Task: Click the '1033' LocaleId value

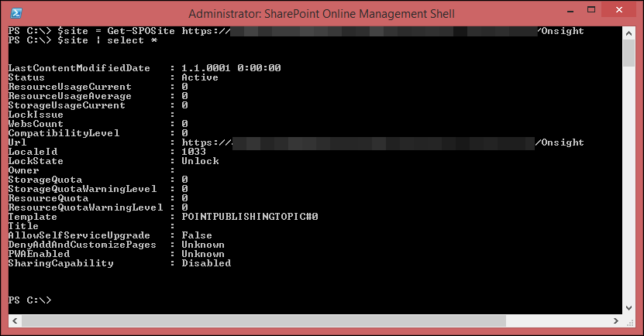Action: pyautogui.click(x=194, y=152)
